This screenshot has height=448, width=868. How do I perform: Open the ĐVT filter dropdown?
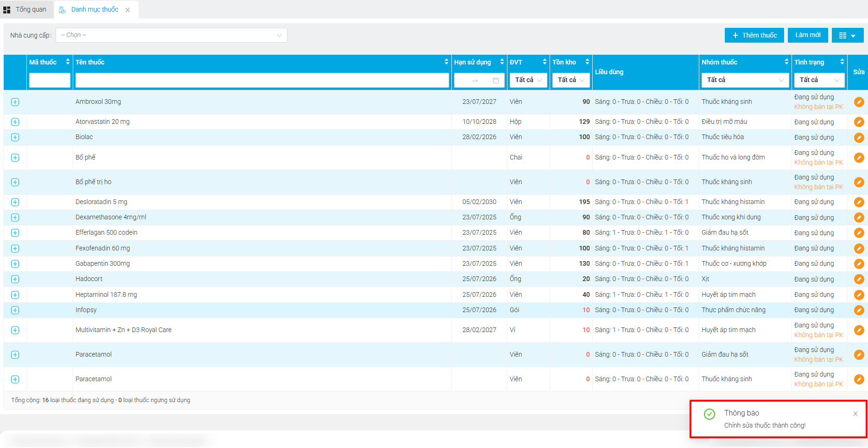[528, 80]
